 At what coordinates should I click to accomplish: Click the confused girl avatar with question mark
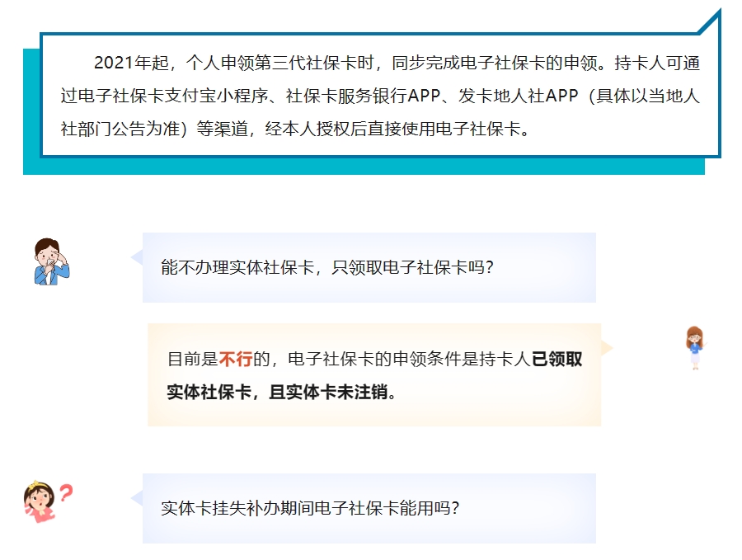click(48, 501)
